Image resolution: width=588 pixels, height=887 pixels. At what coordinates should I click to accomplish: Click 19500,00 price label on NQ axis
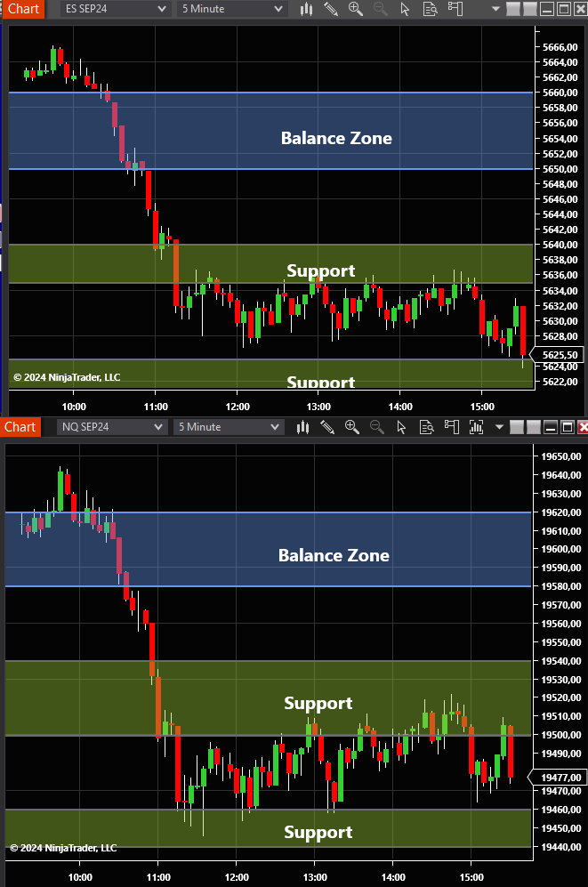click(x=560, y=735)
